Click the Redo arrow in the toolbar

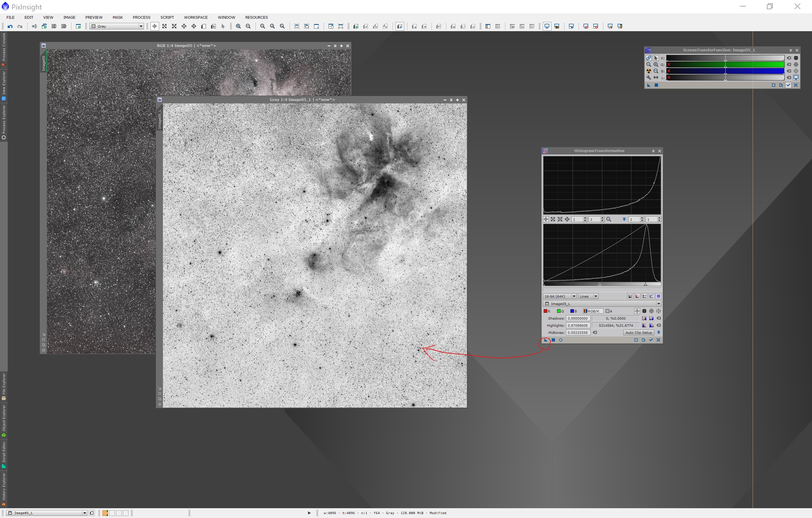point(20,26)
